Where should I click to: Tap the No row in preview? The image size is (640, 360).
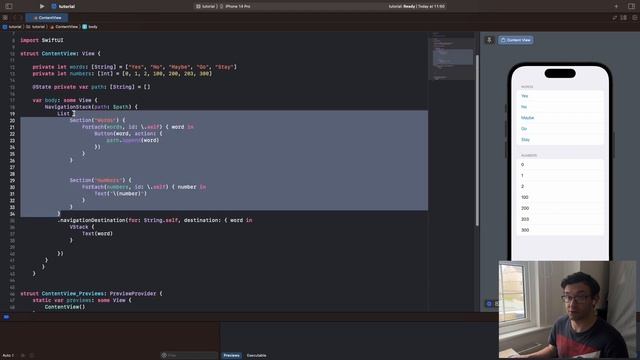pyautogui.click(x=560, y=107)
